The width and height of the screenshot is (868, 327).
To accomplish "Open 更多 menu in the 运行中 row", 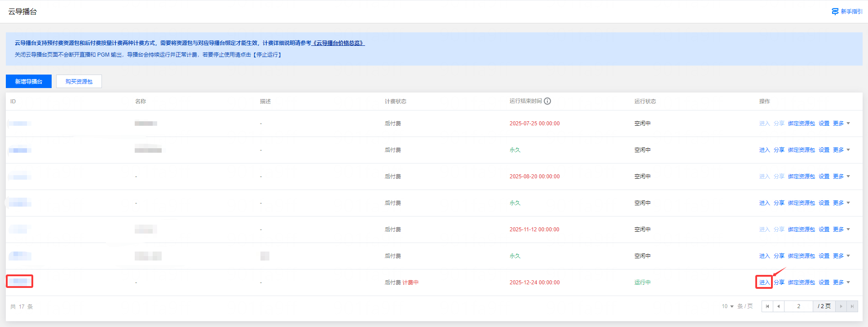I will 841,283.
